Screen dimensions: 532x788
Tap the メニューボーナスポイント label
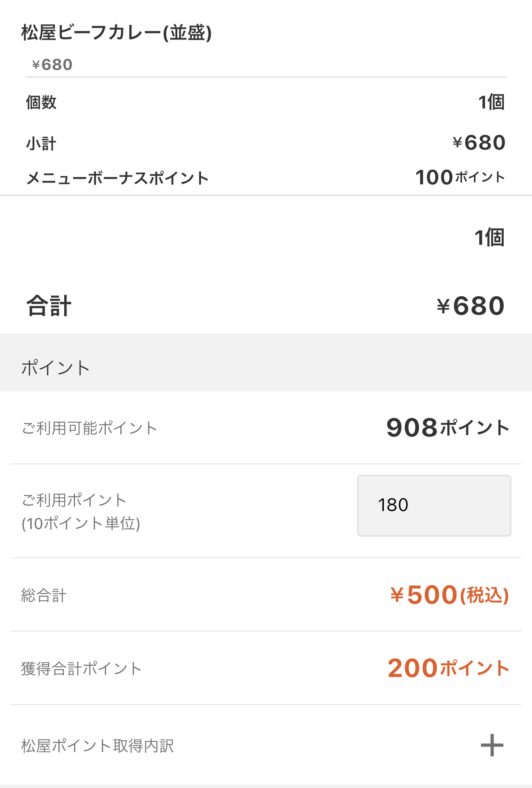click(x=117, y=178)
